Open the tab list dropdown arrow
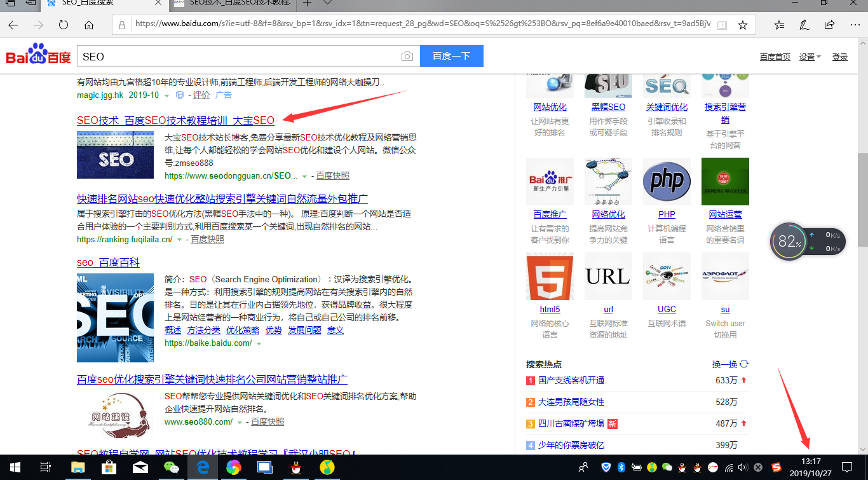 tap(326, 3)
